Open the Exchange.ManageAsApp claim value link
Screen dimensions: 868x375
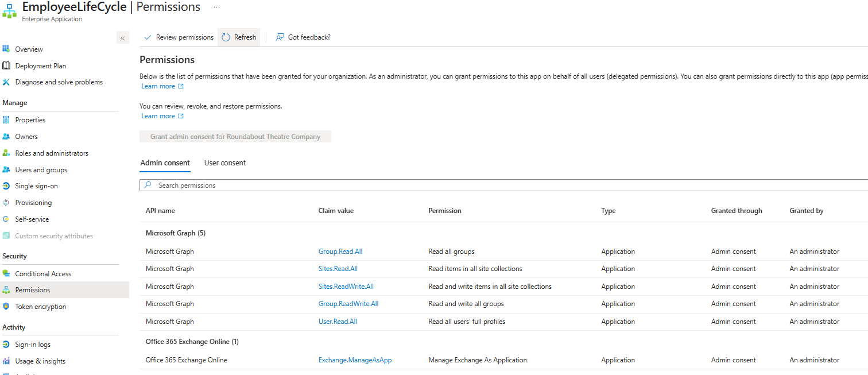(355, 360)
